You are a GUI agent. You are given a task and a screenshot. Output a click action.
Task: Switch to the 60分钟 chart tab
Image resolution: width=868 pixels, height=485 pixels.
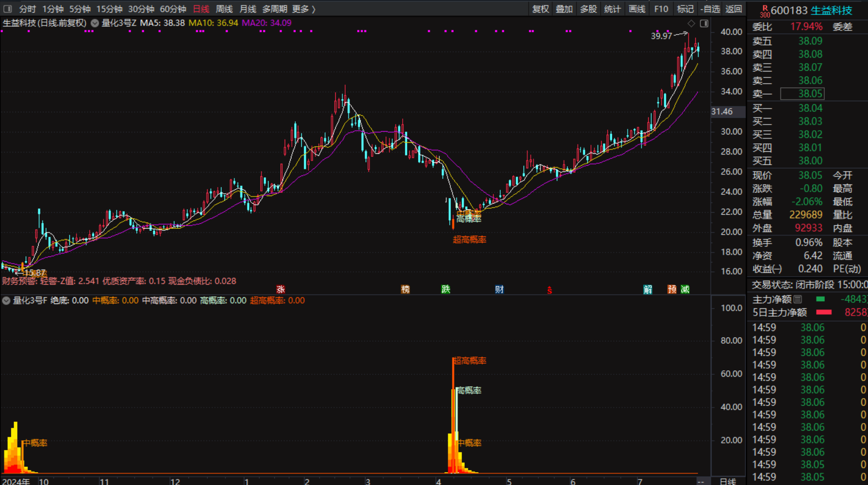point(173,9)
